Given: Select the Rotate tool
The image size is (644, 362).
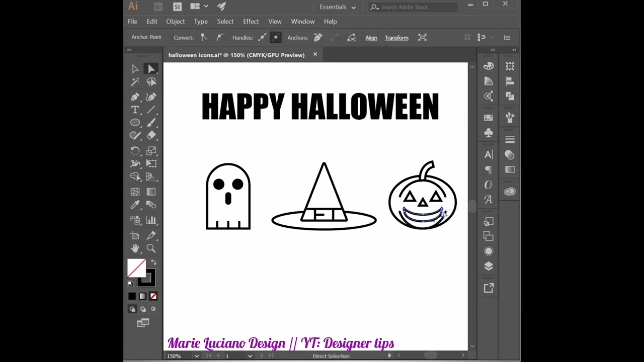Looking at the screenshot, I should (x=135, y=151).
